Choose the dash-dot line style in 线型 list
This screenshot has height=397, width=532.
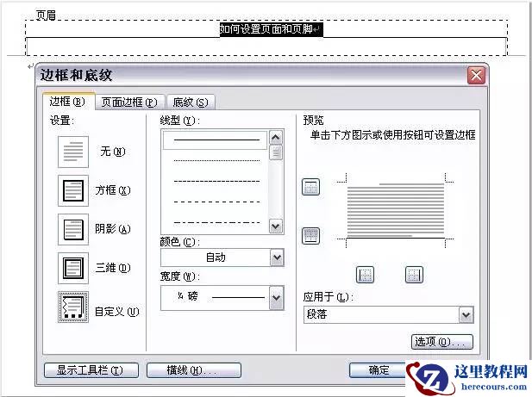[x=216, y=222]
